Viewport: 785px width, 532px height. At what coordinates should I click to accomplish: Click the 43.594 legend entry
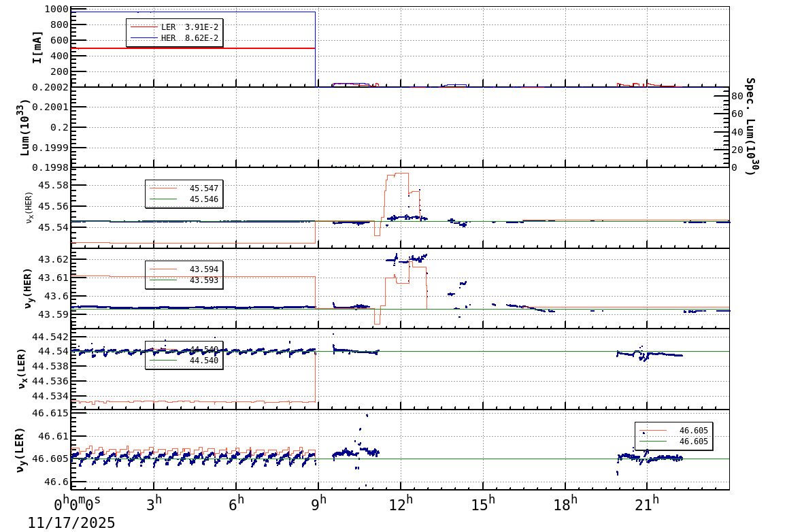click(x=184, y=269)
